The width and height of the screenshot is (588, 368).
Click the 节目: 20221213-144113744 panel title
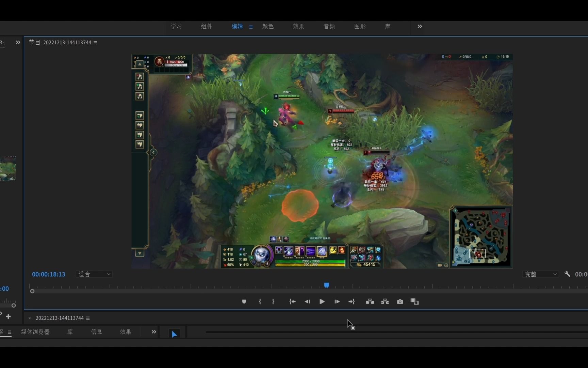(60, 43)
